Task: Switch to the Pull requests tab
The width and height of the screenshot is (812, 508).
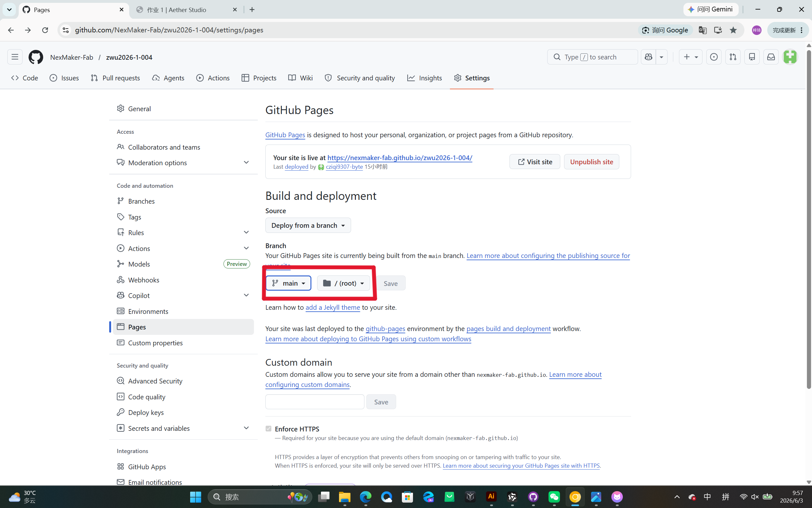Action: click(116, 78)
